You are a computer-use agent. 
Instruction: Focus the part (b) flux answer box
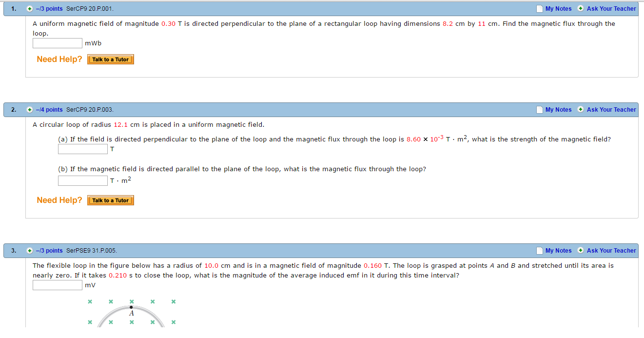point(83,180)
